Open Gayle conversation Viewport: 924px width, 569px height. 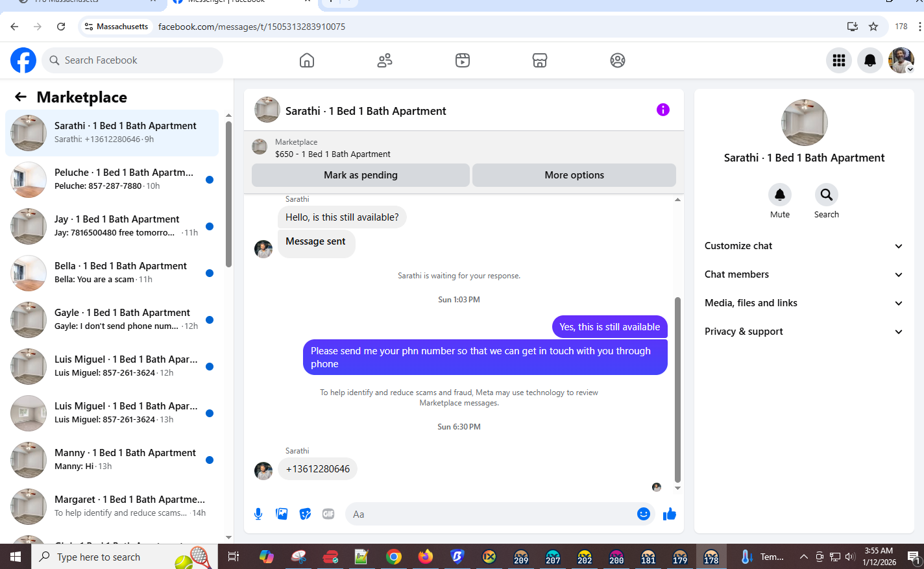pos(112,320)
